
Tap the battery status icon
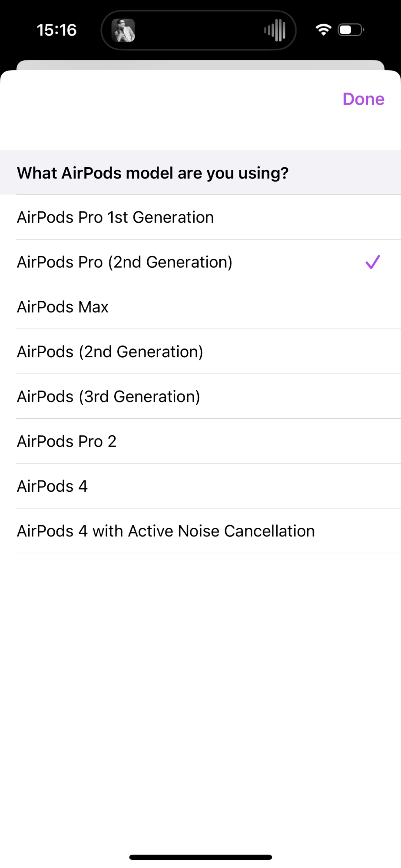(x=351, y=30)
